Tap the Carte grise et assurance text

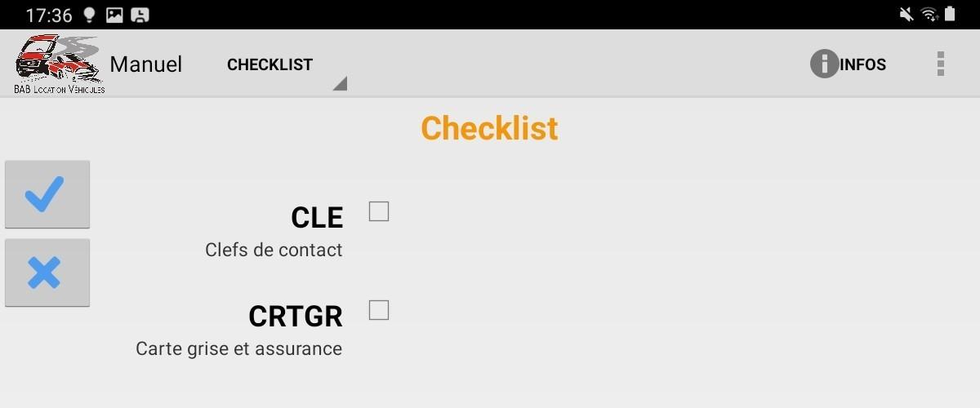pyautogui.click(x=239, y=349)
